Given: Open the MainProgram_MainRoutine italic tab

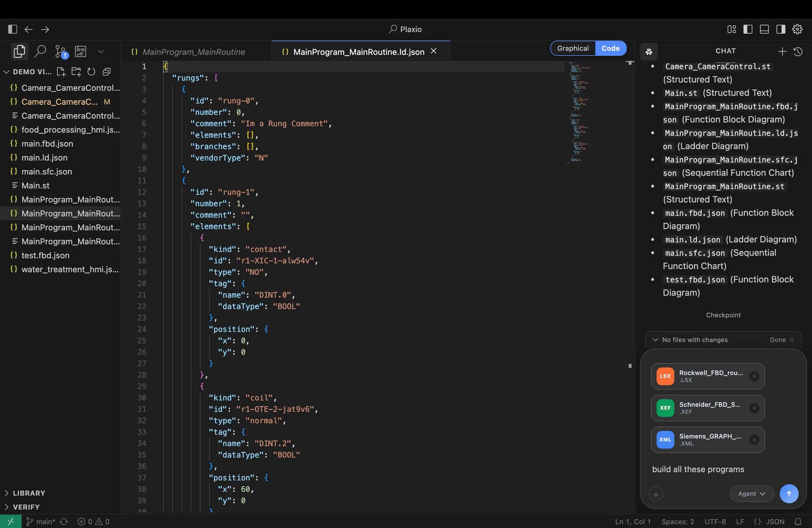Looking at the screenshot, I should coord(194,52).
